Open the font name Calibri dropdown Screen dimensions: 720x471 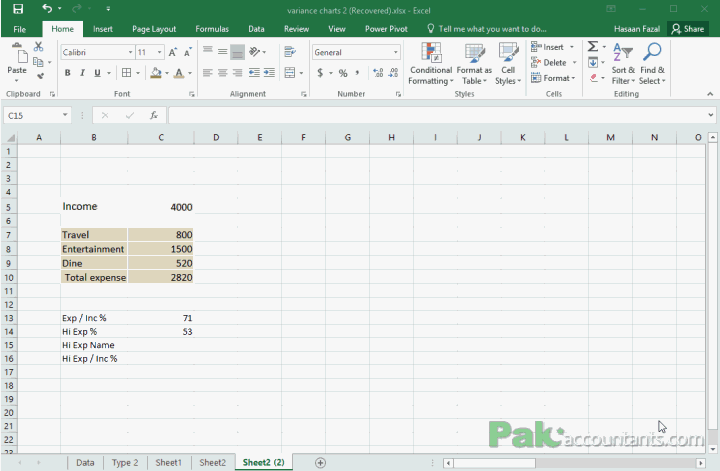(x=130, y=52)
